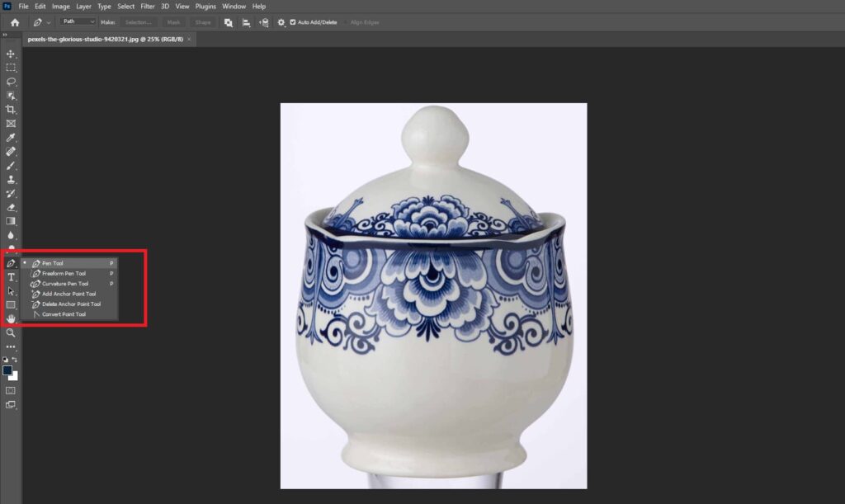Select the Crop tool

point(11,110)
